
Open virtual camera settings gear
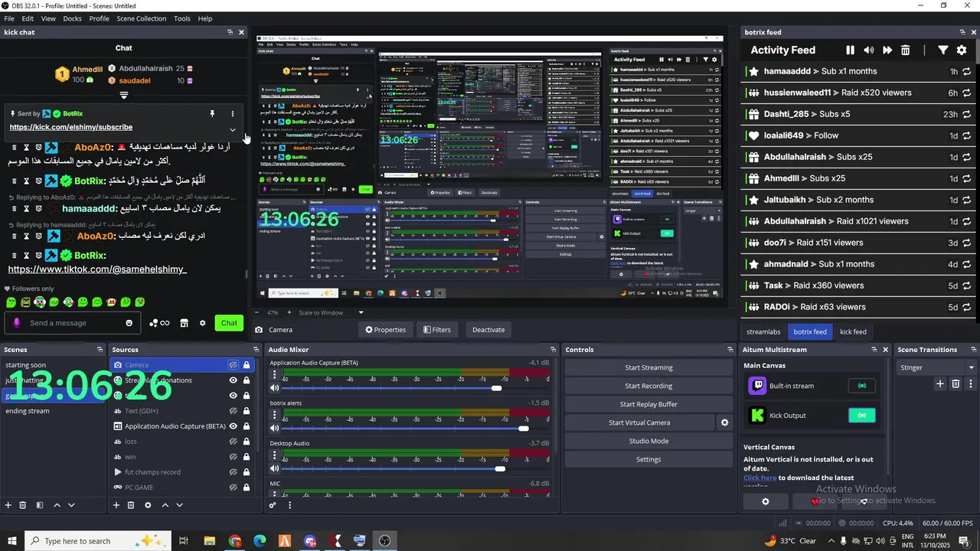pyautogui.click(x=724, y=422)
